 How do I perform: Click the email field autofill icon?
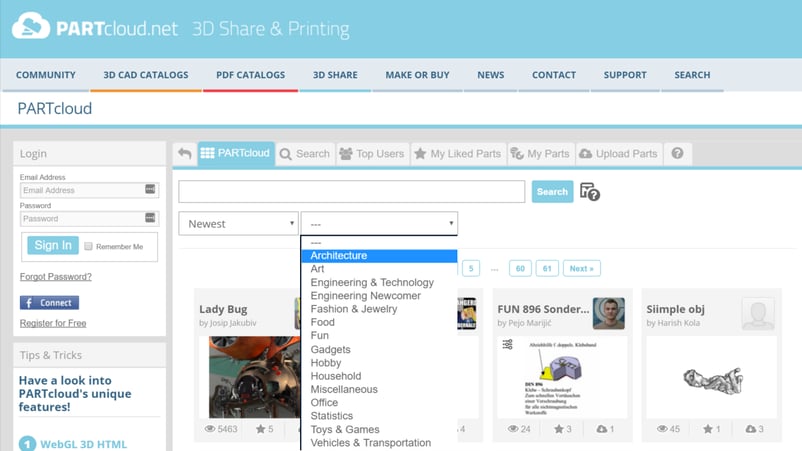(150, 189)
